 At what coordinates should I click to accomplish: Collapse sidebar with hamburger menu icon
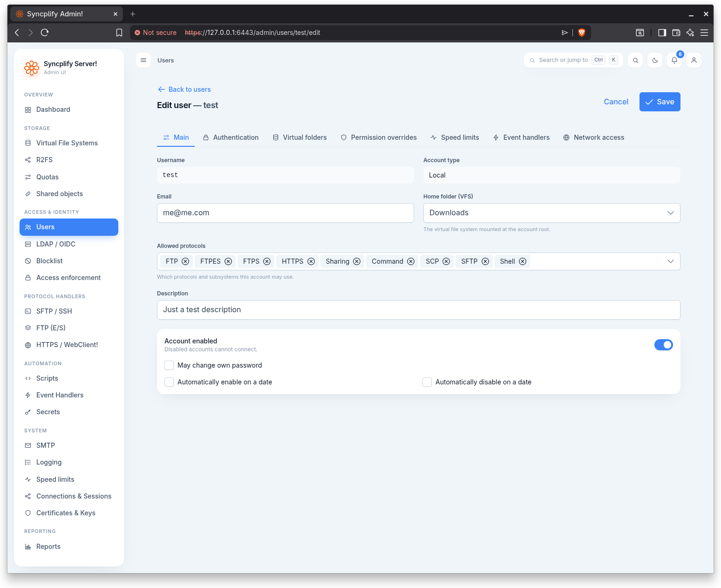(x=143, y=60)
